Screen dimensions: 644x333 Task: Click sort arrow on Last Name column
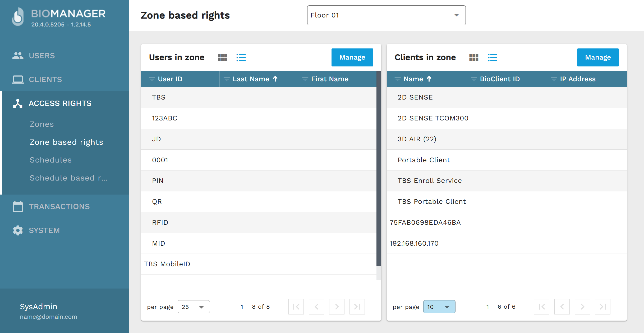[275, 79]
